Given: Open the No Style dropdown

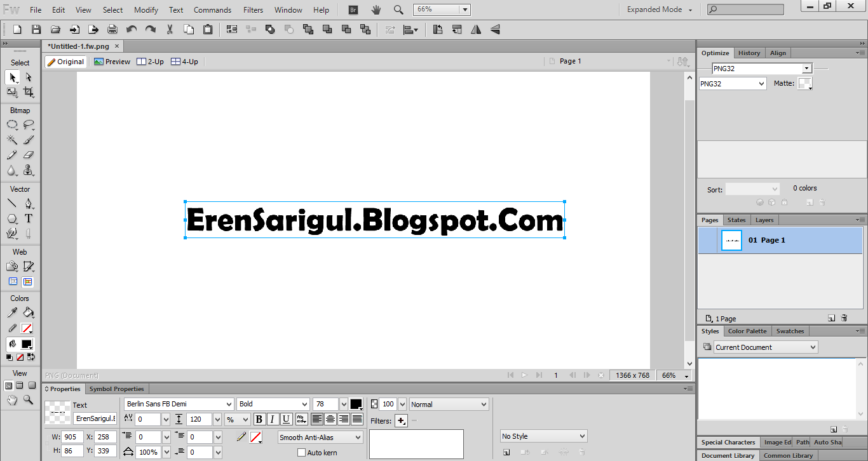Looking at the screenshot, I should 543,436.
